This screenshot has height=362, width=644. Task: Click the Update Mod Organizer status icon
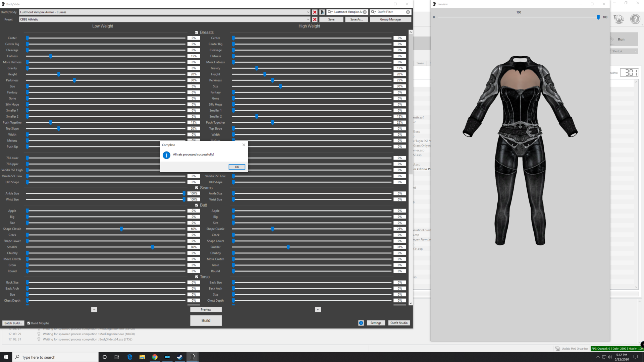tap(557, 349)
